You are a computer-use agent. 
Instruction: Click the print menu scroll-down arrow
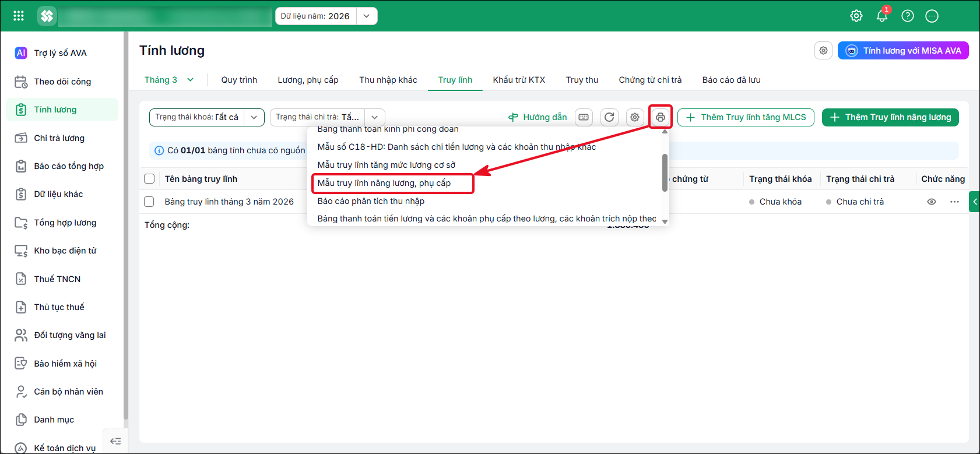point(665,221)
